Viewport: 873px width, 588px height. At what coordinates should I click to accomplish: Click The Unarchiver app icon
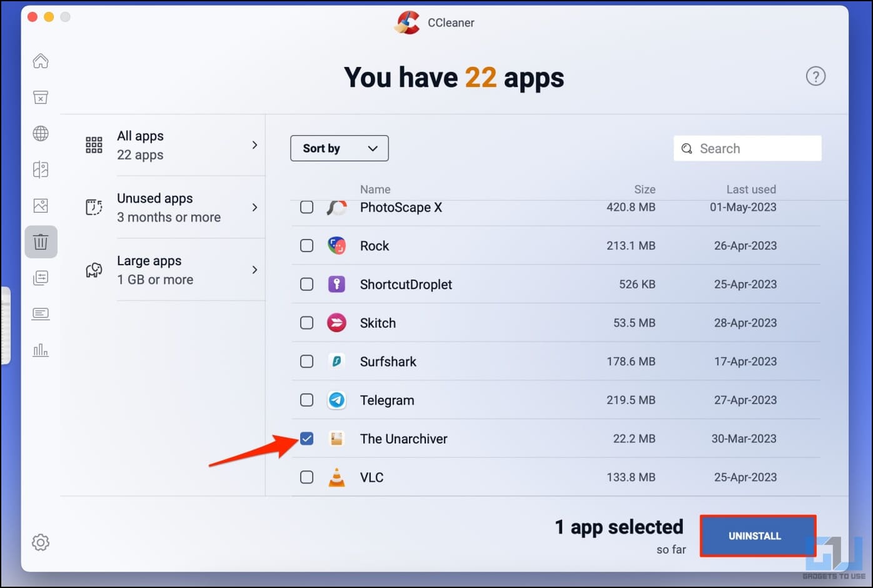coord(336,438)
